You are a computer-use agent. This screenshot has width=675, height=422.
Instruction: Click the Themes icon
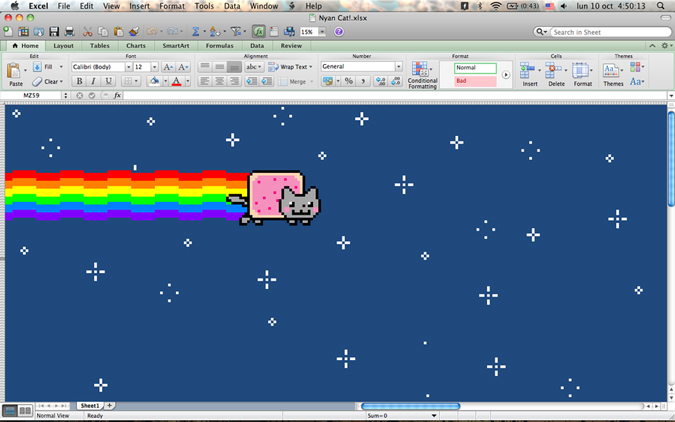pos(611,72)
